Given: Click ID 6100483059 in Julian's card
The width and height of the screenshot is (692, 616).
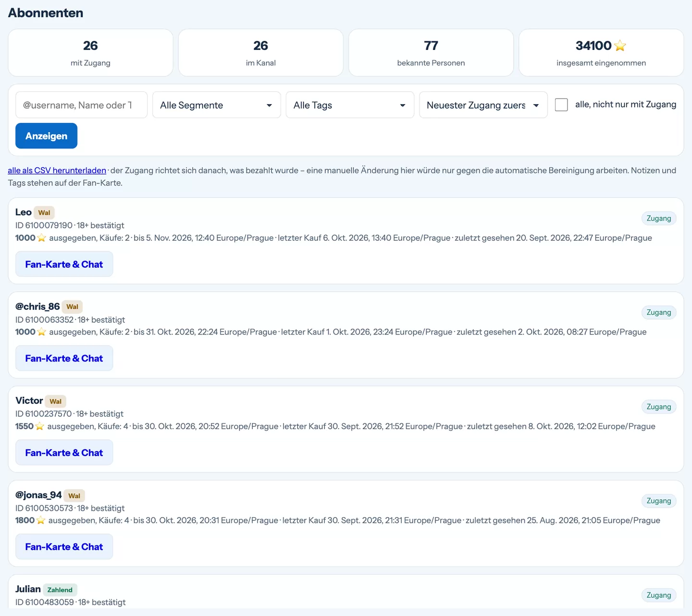Looking at the screenshot, I should 45,602.
